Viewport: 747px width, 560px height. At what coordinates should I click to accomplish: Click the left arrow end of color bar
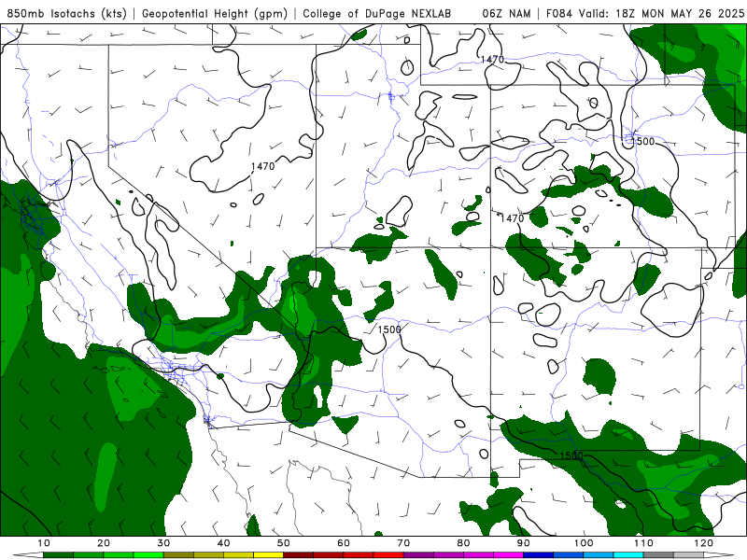point(28,555)
